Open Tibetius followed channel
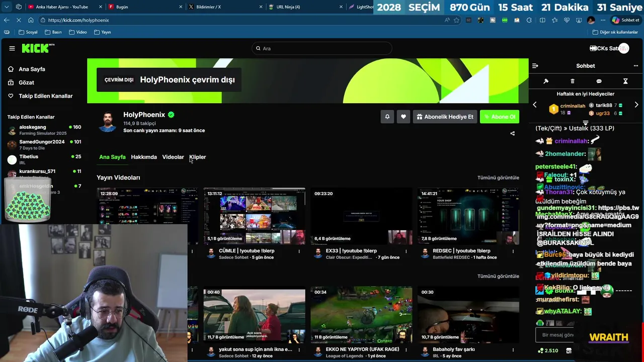The height and width of the screenshot is (362, 644). pyautogui.click(x=44, y=159)
